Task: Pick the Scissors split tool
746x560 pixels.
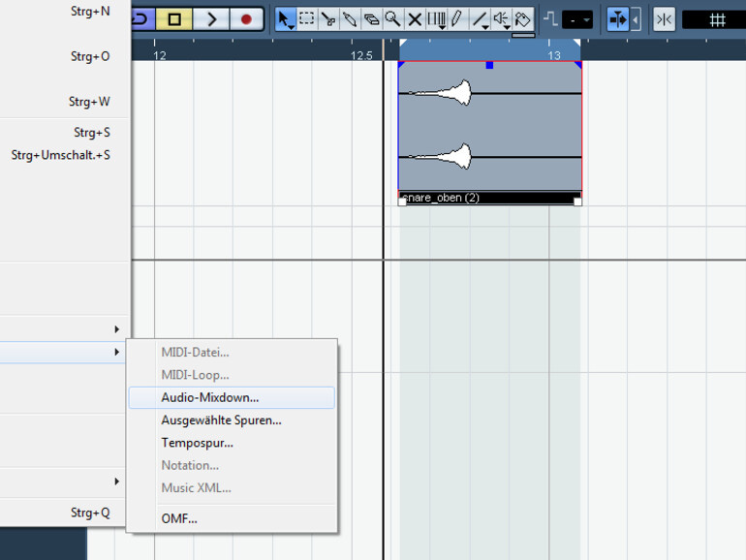Action: 328,18
